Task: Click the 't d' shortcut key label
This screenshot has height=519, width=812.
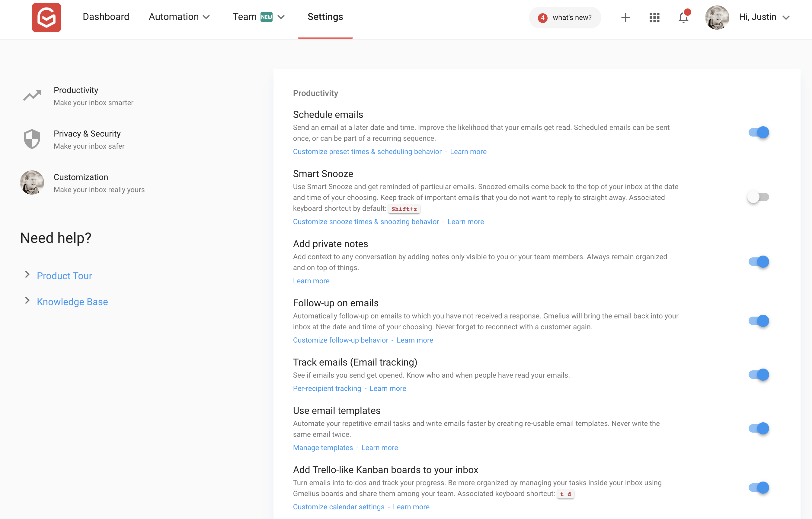Action: pos(565,494)
